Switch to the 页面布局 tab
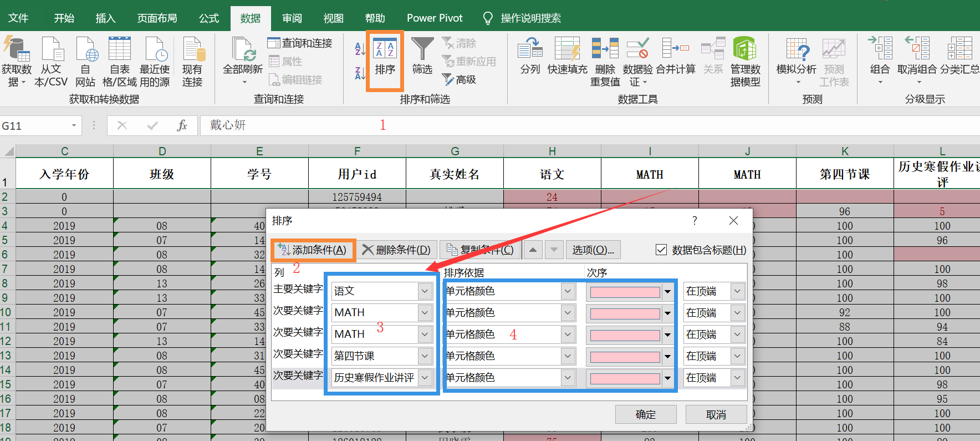 157,18
